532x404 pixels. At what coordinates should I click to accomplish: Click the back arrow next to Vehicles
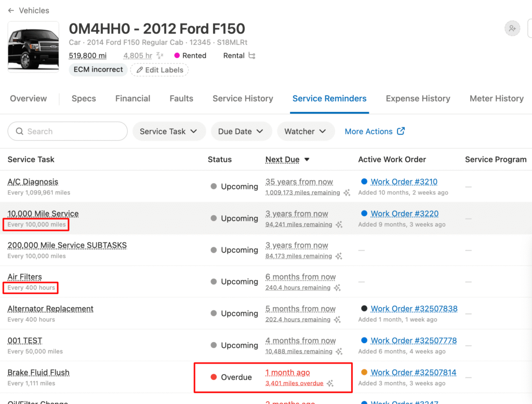11,10
